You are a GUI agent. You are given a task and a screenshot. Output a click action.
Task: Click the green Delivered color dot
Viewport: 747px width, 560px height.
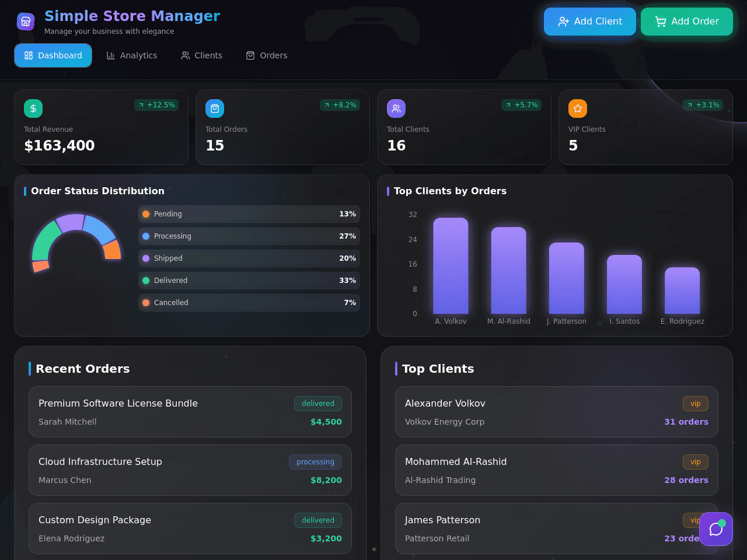point(146,281)
